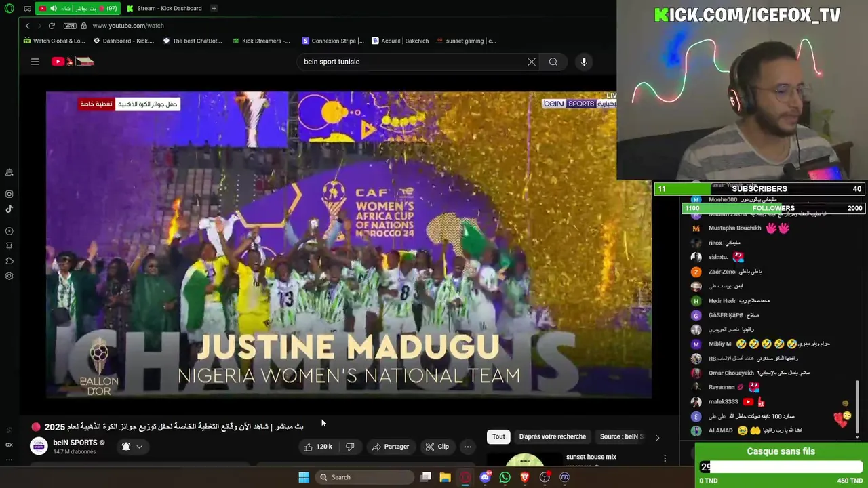Create a Clip with scissors button

coord(437,447)
